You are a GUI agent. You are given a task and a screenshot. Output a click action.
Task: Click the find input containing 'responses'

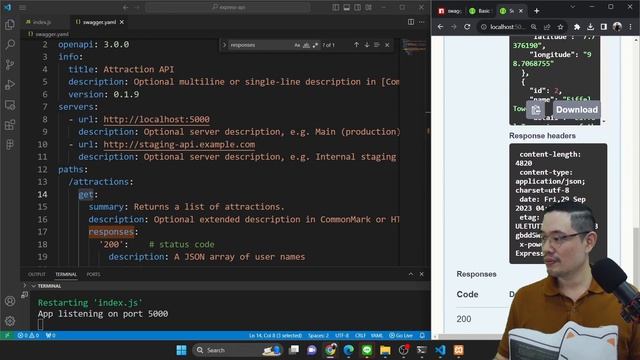[x=260, y=45]
